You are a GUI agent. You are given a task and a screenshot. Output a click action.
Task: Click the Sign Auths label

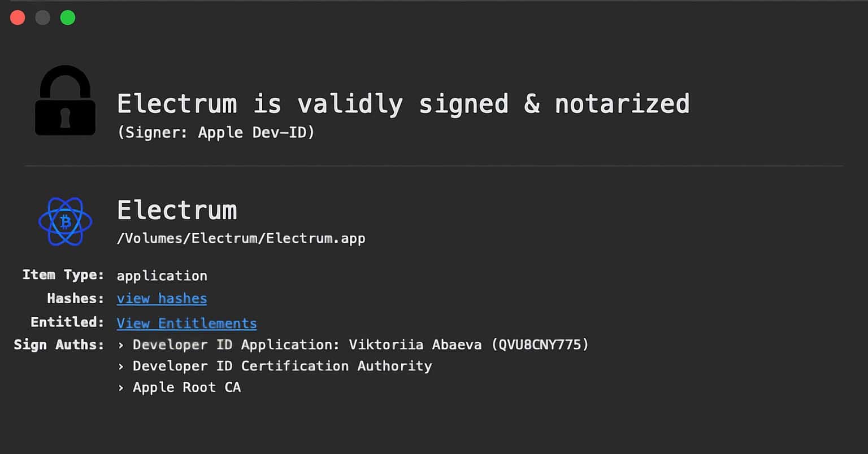(x=59, y=344)
